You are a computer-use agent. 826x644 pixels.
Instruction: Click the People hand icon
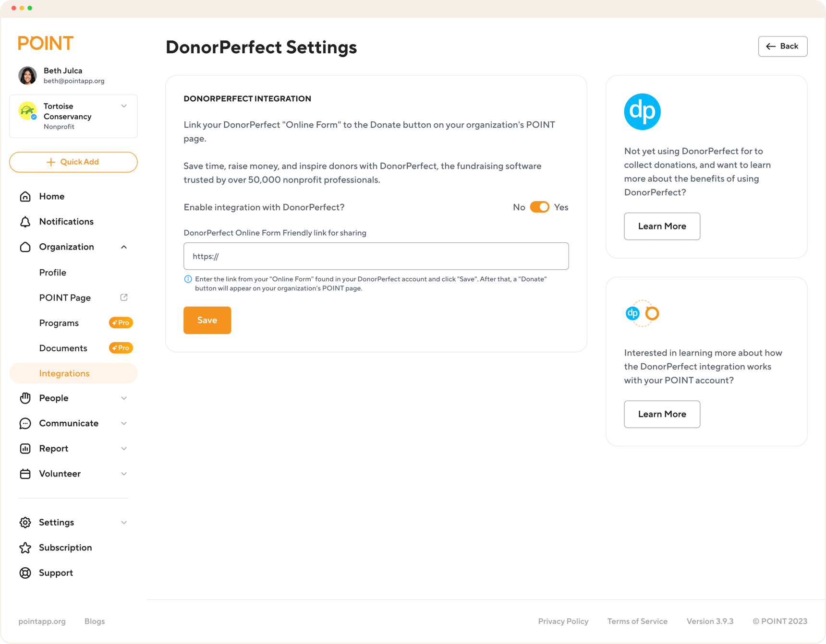pyautogui.click(x=25, y=398)
